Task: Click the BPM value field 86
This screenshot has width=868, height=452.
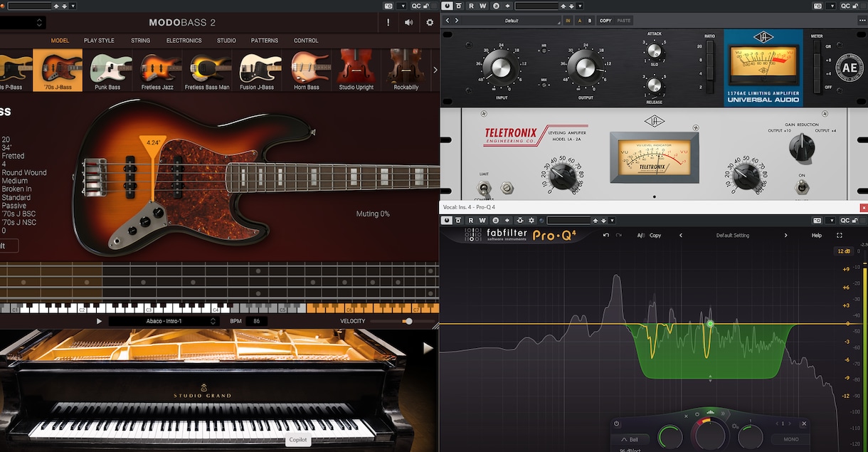Action: pyautogui.click(x=256, y=321)
